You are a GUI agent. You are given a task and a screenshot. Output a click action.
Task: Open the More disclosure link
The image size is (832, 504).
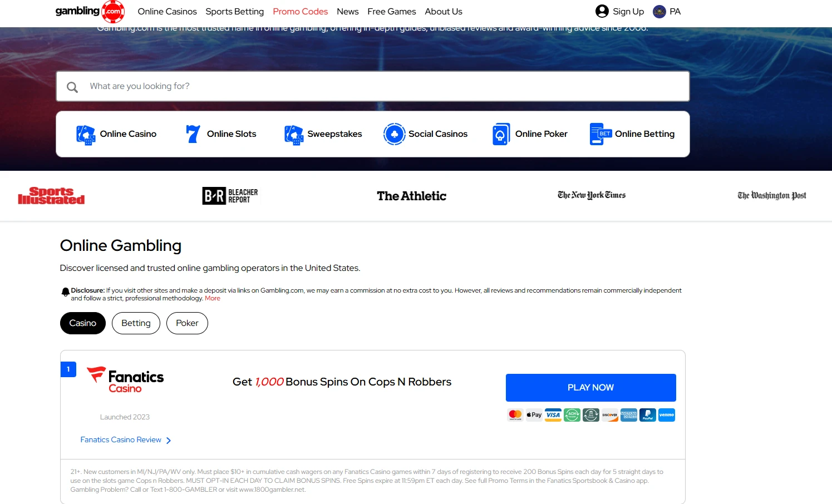tap(213, 298)
